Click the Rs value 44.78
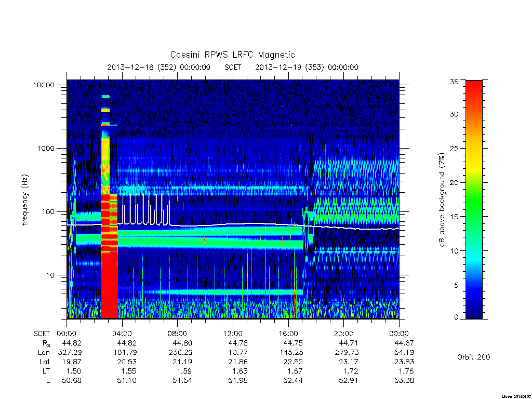Viewport: 532px width, 399px height. pos(238,343)
